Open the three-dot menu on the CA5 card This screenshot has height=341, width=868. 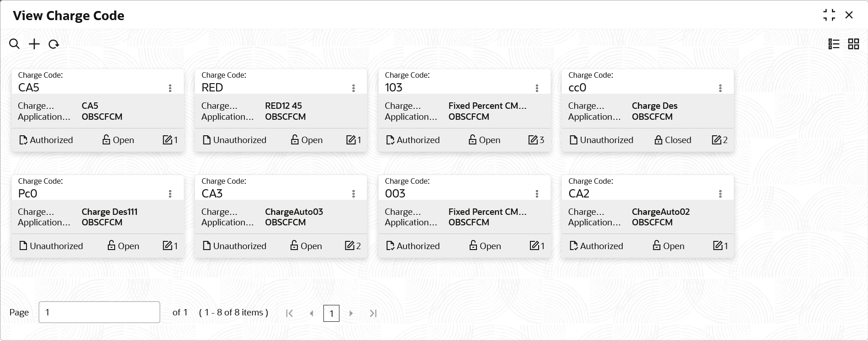[x=170, y=88]
